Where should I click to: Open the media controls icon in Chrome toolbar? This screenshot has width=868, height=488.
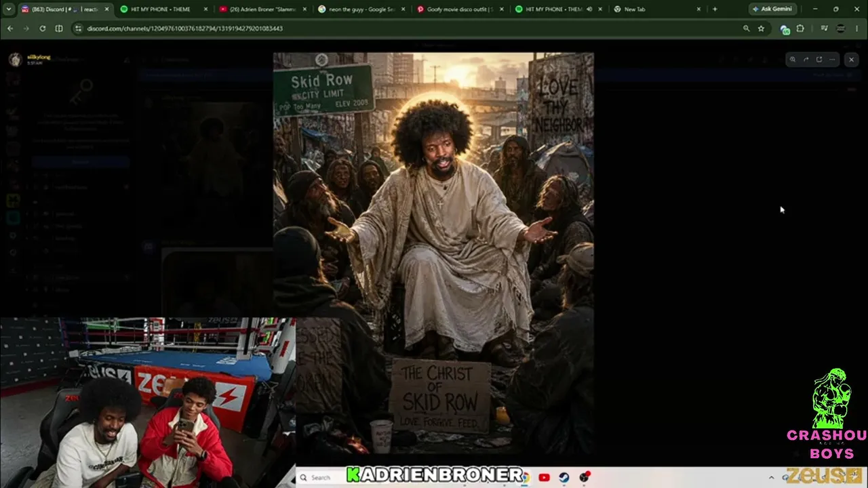[x=824, y=28]
